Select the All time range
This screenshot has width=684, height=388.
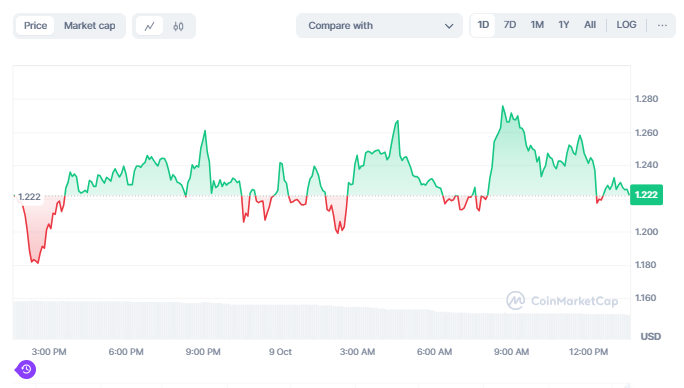point(590,25)
